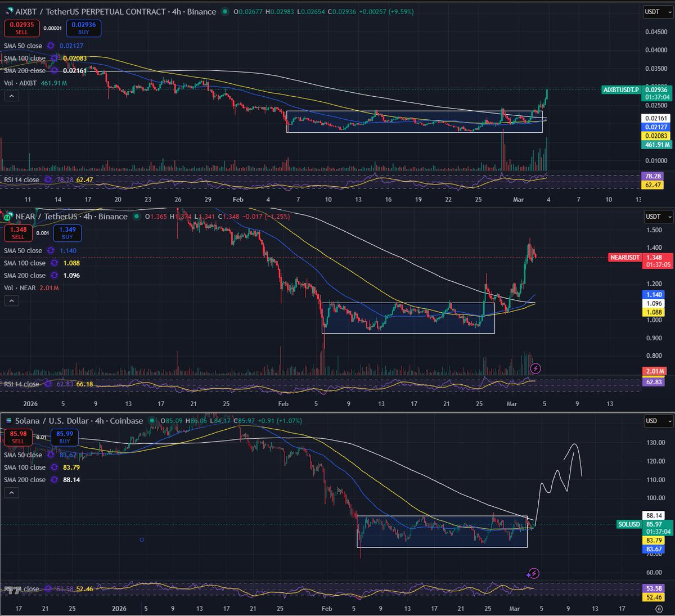Image resolution: width=675 pixels, height=616 pixels.
Task: Click NEARUSDT price label on price axis
Action: tap(625, 257)
